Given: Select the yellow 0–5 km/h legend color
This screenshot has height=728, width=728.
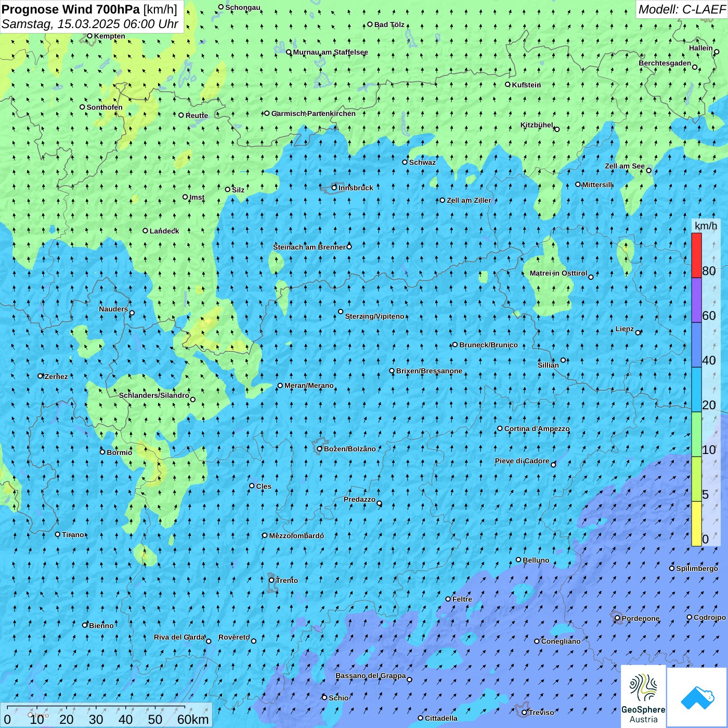Looking at the screenshot, I should pyautogui.click(x=696, y=524).
